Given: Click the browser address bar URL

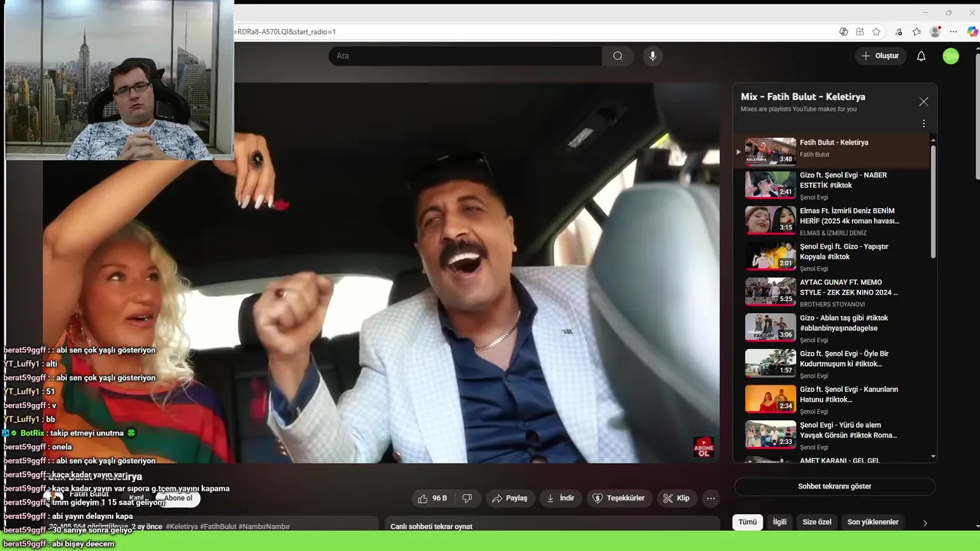Looking at the screenshot, I should coord(286,32).
